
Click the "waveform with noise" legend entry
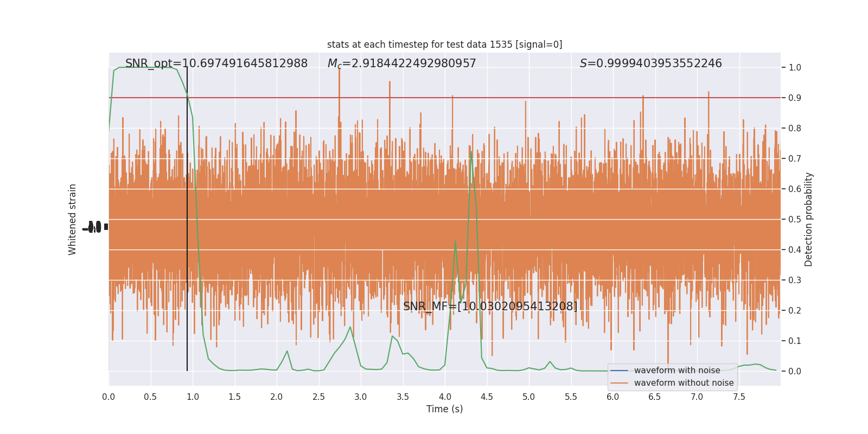pos(677,371)
